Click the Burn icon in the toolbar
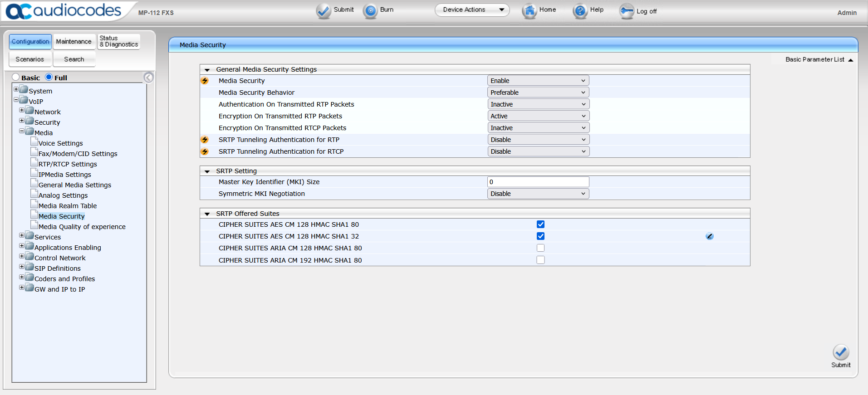Screen dimensions: 868x395 [371, 11]
